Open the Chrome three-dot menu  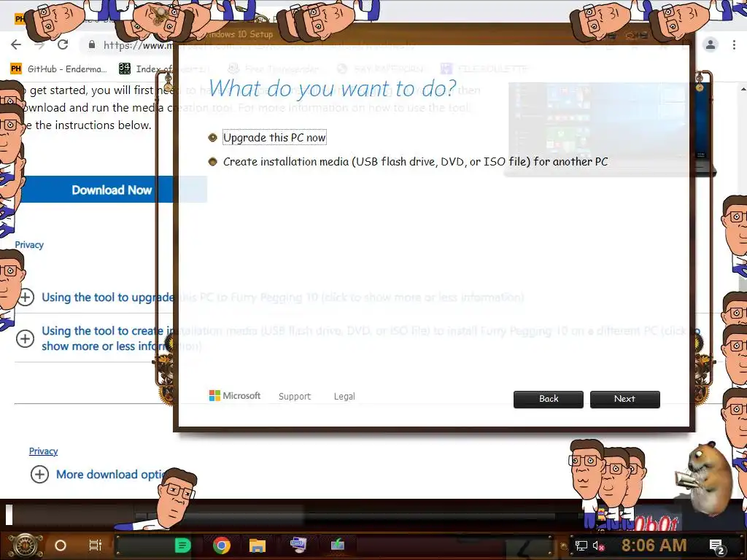point(734,44)
